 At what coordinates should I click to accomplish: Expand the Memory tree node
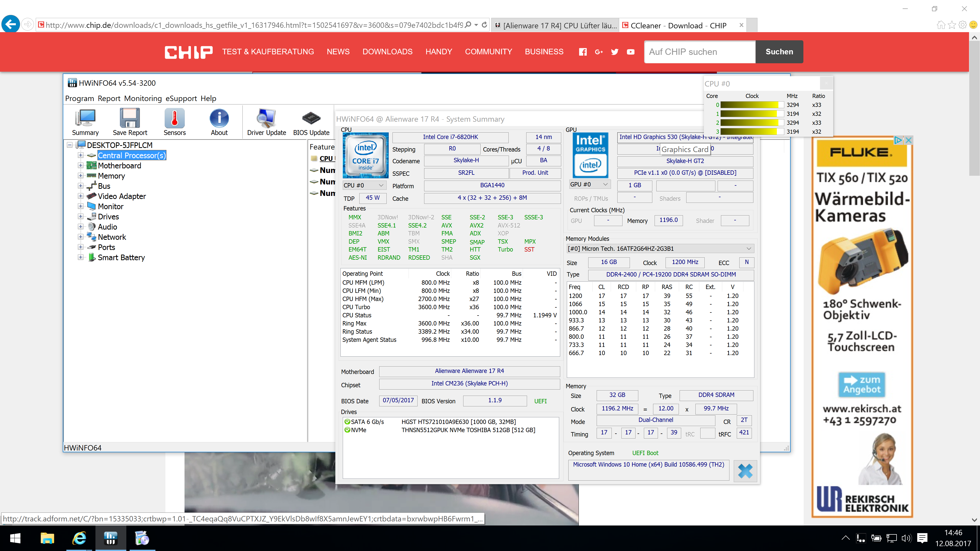(x=81, y=176)
